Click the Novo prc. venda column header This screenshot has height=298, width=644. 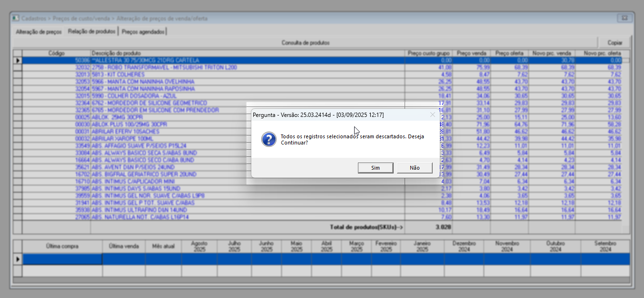pos(552,53)
